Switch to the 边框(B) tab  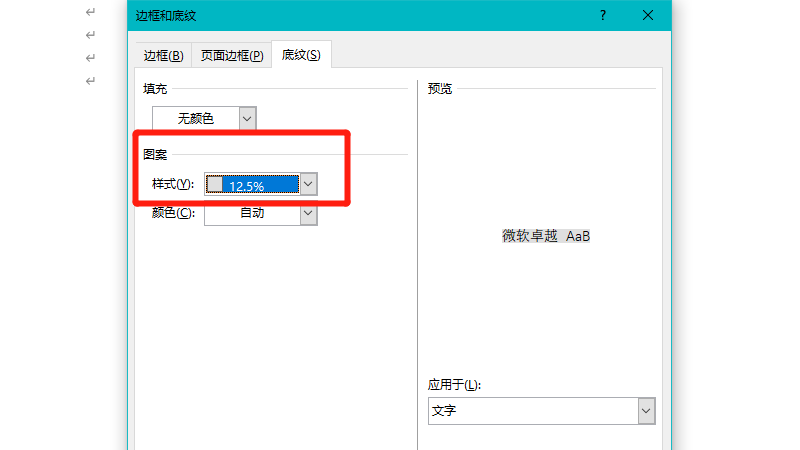(x=163, y=55)
